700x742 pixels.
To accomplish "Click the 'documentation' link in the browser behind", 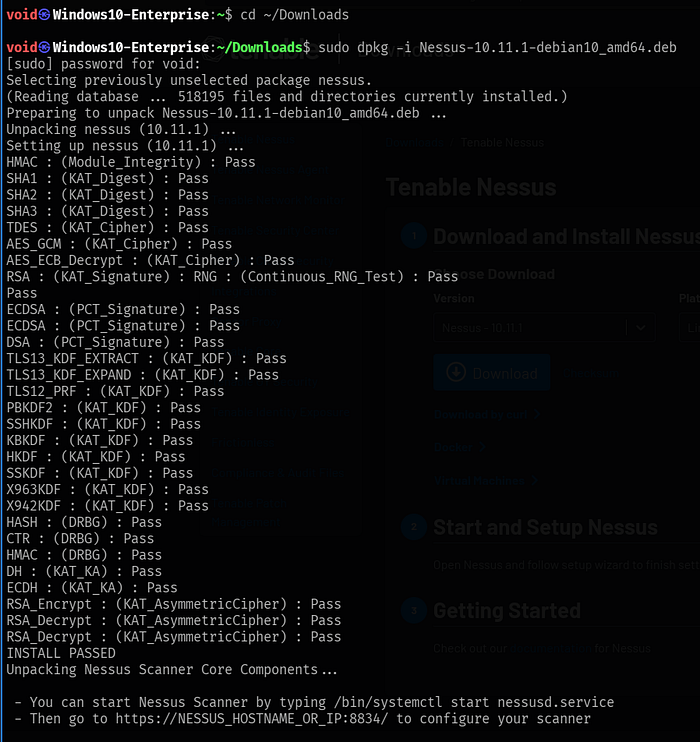I will (x=550, y=649).
